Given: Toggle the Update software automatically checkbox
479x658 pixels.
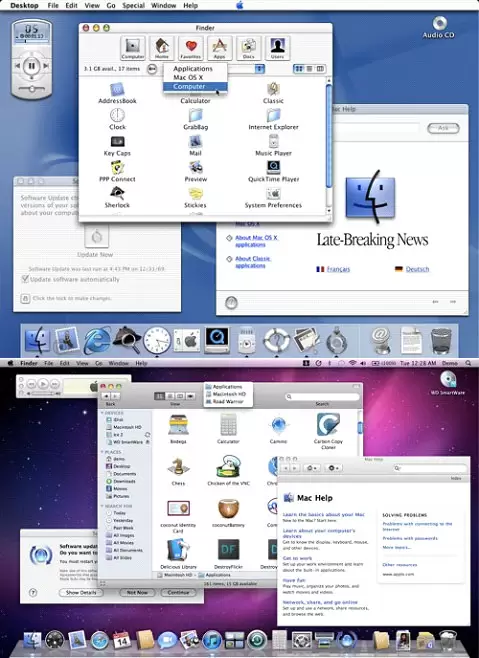Looking at the screenshot, I should pos(25,279).
